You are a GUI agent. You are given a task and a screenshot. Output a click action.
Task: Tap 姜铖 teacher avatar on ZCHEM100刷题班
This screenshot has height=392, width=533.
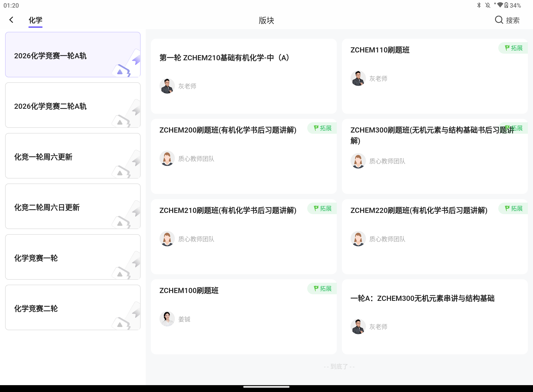pyautogui.click(x=167, y=319)
